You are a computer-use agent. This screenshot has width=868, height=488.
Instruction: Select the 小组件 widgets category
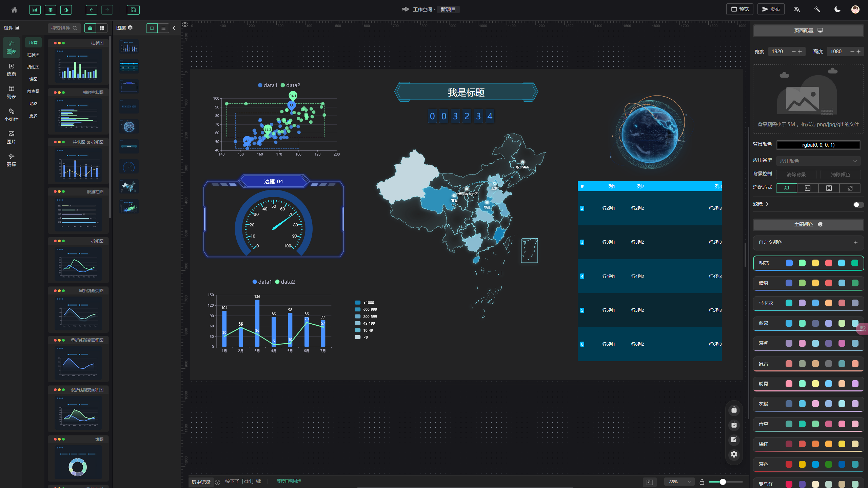click(x=12, y=115)
